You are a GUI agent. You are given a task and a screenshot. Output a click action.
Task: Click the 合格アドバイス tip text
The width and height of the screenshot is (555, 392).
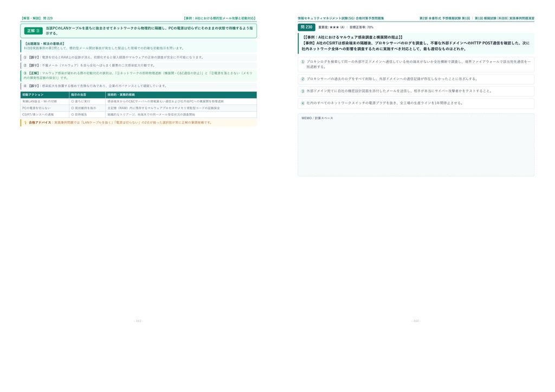pyautogui.click(x=120, y=123)
